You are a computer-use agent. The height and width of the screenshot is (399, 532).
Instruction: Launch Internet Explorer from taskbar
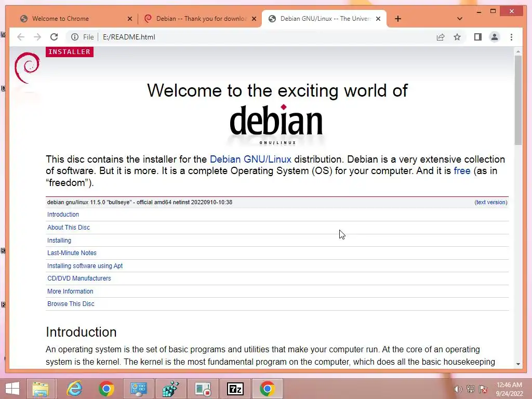[74, 389]
